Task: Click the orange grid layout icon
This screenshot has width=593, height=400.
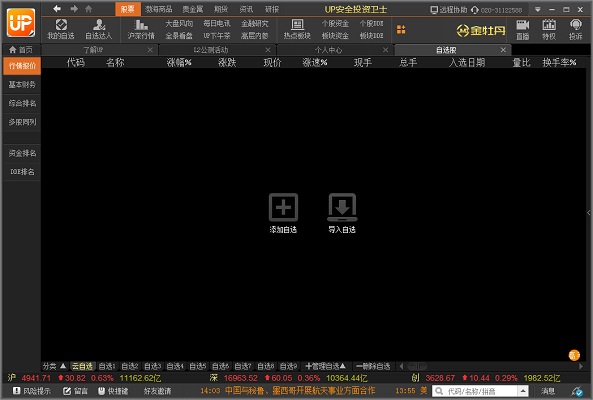Action: point(401,29)
